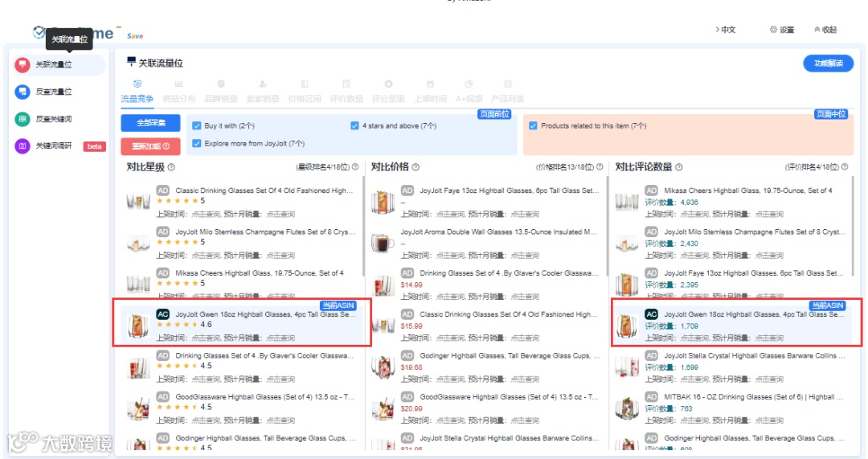The image size is (868, 459).
Task: Switch to the 产品列表 tab
Action: click(508, 99)
